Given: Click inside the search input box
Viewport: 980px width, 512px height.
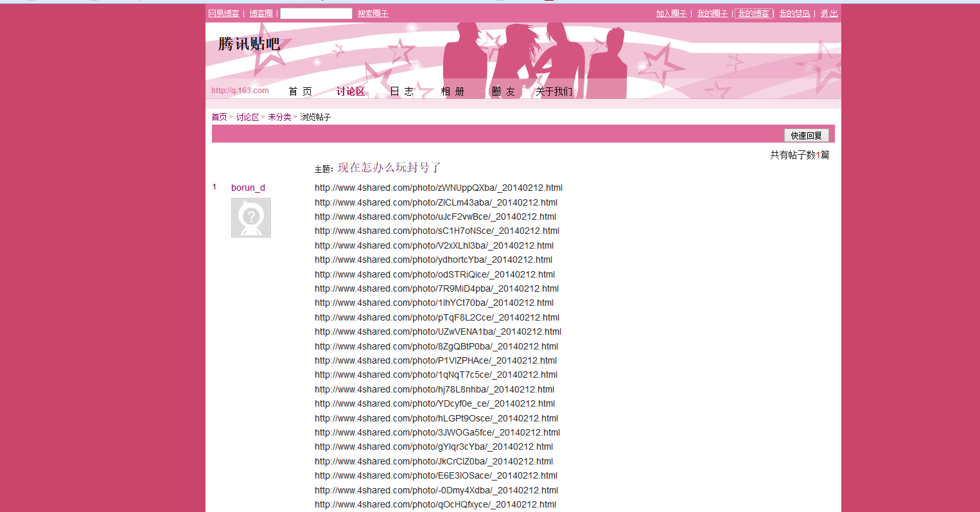Looking at the screenshot, I should coord(316,13).
